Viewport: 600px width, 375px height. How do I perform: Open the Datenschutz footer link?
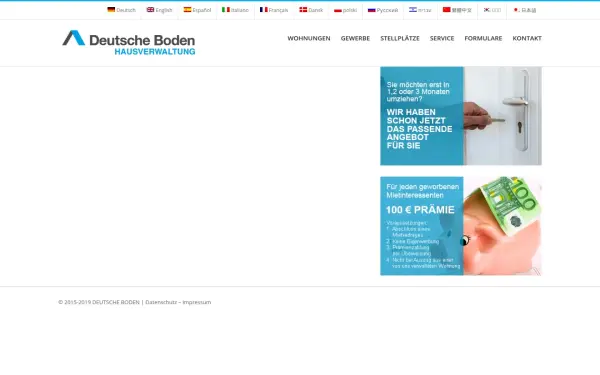point(161,302)
